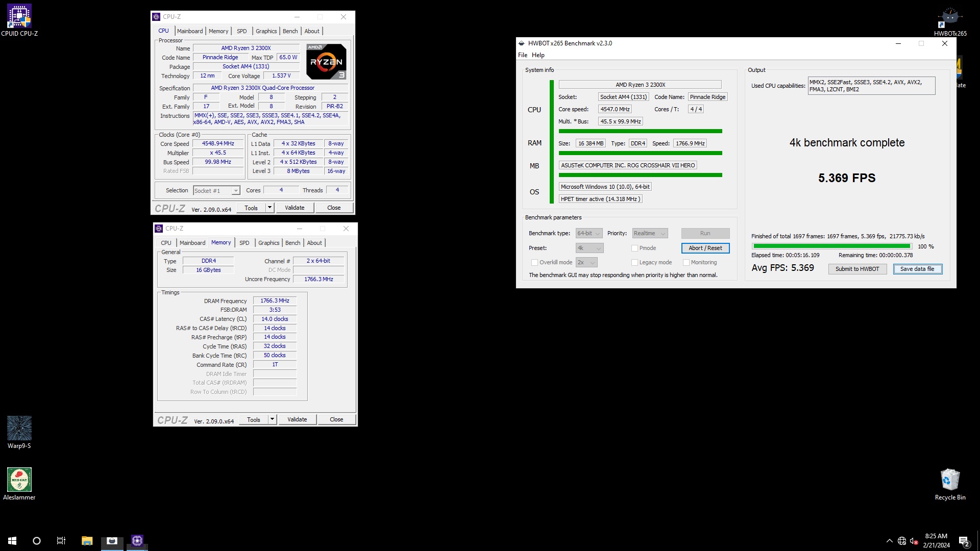The image size is (980, 551).
Task: Open the Aleslammer desktop icon
Action: click(19, 484)
